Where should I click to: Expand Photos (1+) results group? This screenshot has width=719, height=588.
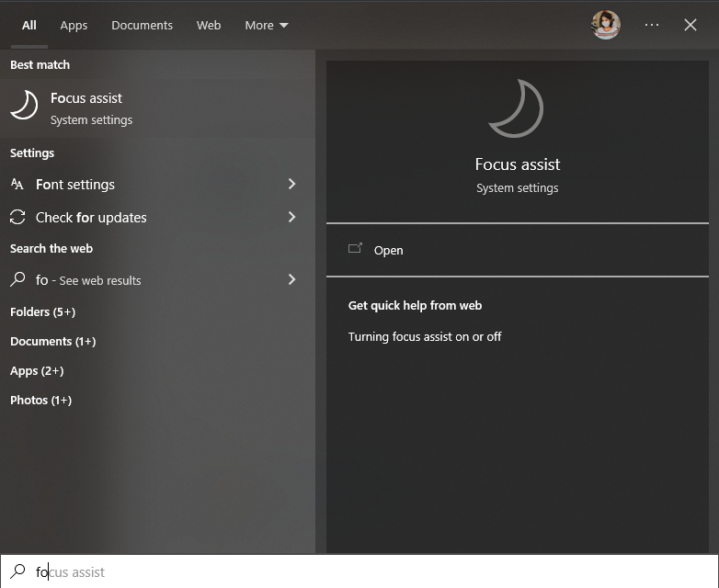(x=40, y=400)
